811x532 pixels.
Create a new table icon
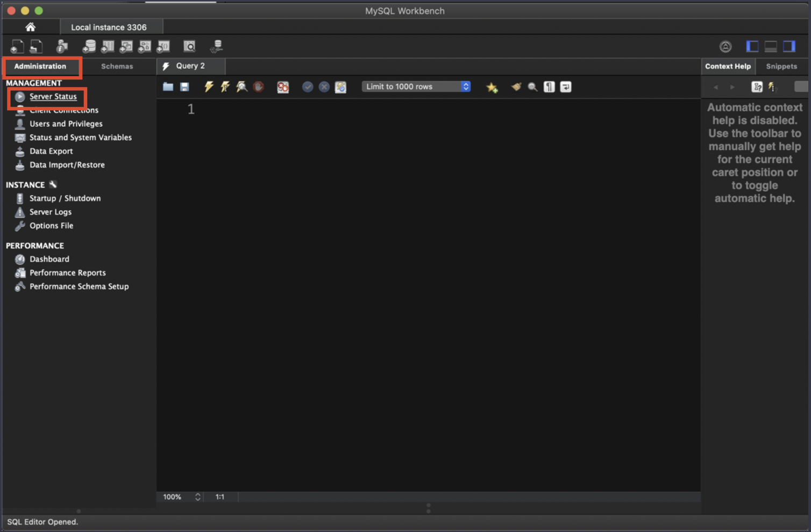point(108,47)
